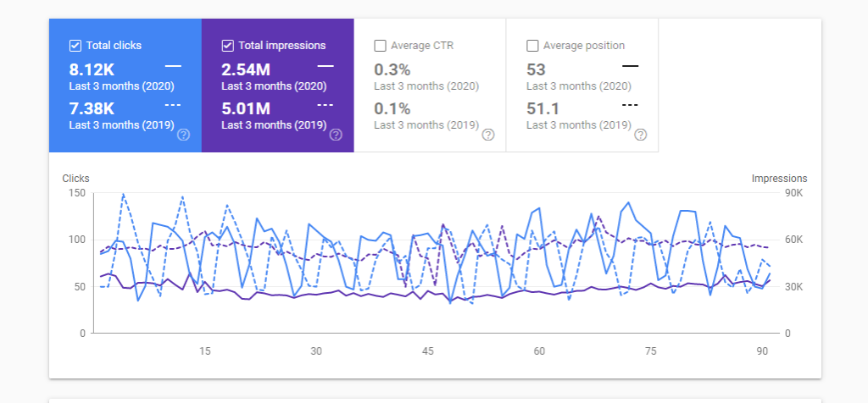Viewport: 868px width, 403px height.
Task: Uncheck the Total impressions checkbox
Action: (x=227, y=46)
